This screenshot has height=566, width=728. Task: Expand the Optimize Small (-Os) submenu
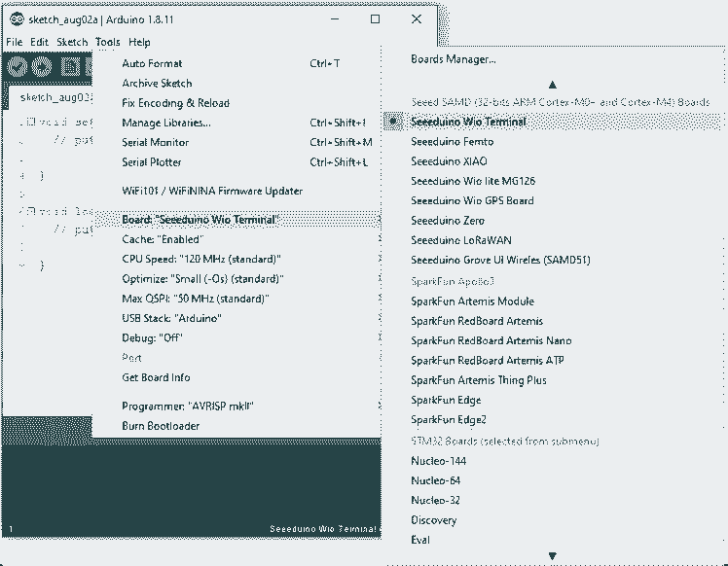tap(237, 279)
